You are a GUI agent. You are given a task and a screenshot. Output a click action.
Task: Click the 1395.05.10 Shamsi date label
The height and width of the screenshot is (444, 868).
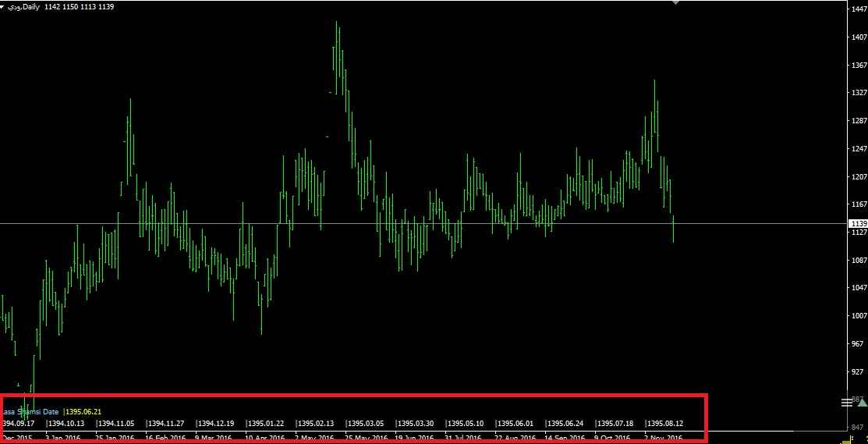click(466, 424)
